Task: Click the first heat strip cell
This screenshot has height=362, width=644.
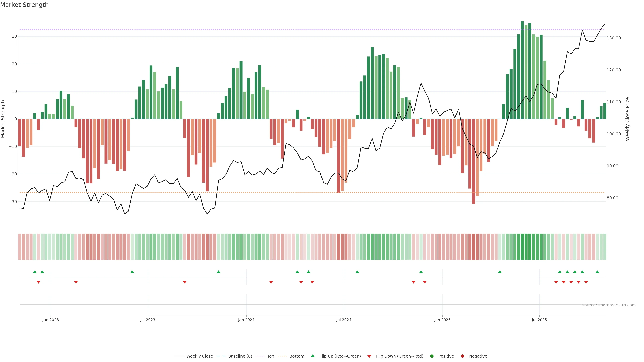Action: 20,247
